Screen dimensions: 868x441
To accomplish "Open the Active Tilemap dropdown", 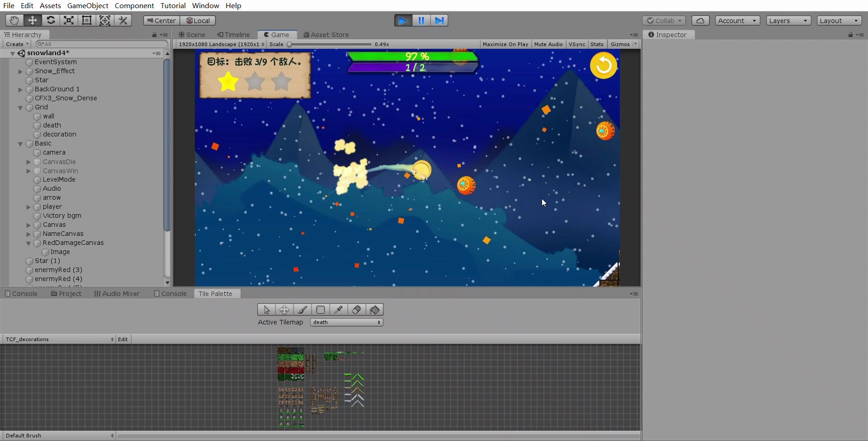I will (x=346, y=322).
